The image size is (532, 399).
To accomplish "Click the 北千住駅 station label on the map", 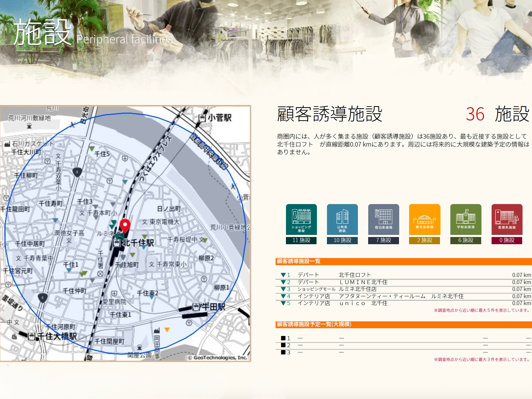I will 138,243.
